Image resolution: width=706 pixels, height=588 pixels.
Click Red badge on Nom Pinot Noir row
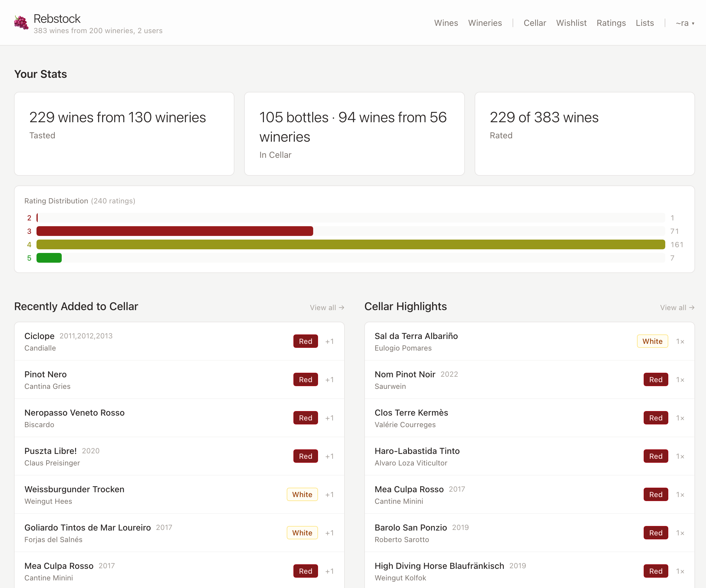point(656,379)
